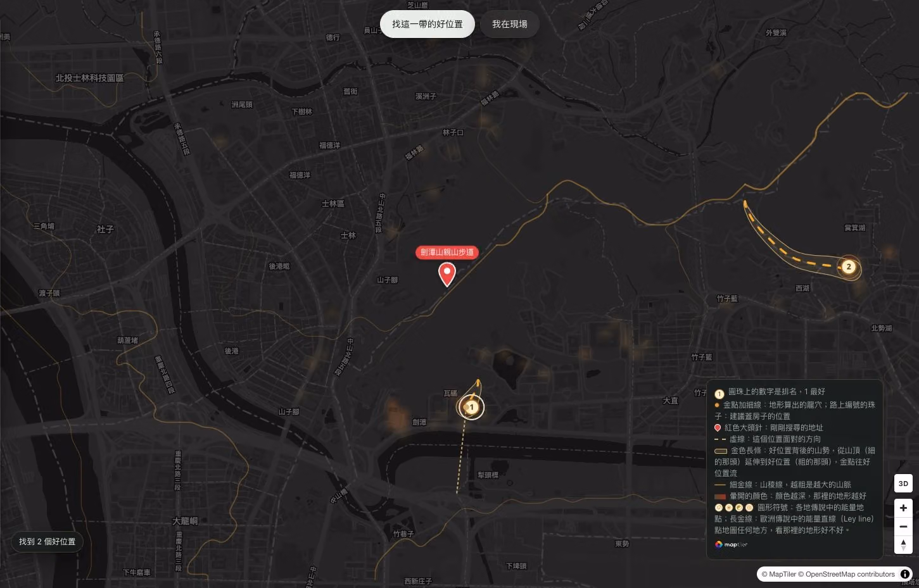Toggle the map attribution info icon

(x=905, y=574)
